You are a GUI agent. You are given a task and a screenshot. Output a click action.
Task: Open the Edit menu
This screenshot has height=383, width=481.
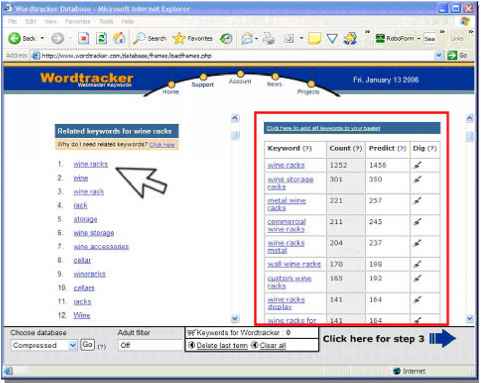click(x=30, y=21)
